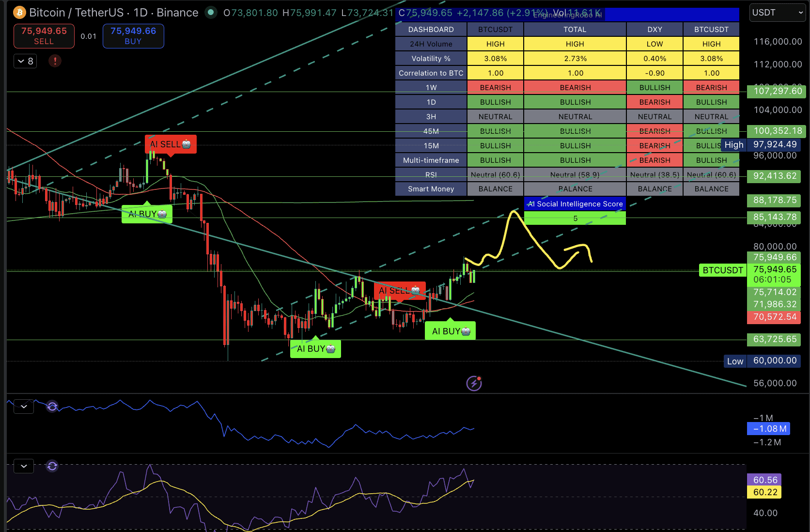Click the AI Social Intelligence Score bar

point(575,204)
